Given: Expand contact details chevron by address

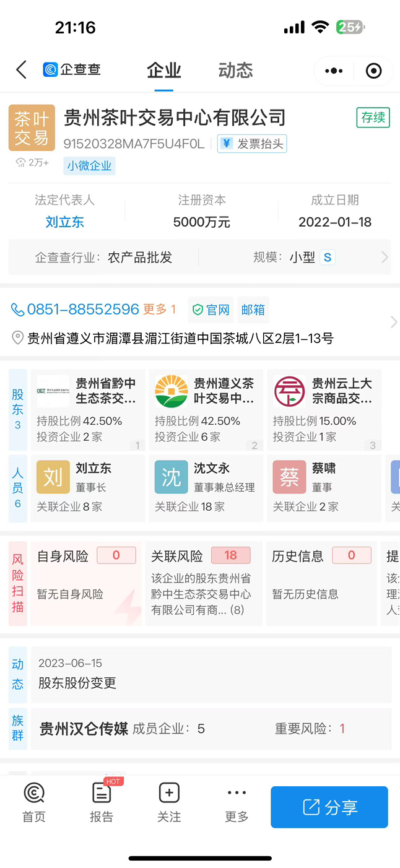Looking at the screenshot, I should click(x=393, y=322).
